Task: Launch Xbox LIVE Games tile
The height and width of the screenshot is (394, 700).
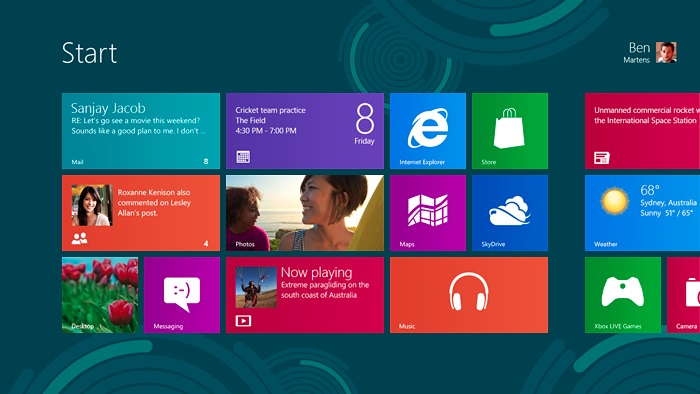Action: tap(623, 295)
